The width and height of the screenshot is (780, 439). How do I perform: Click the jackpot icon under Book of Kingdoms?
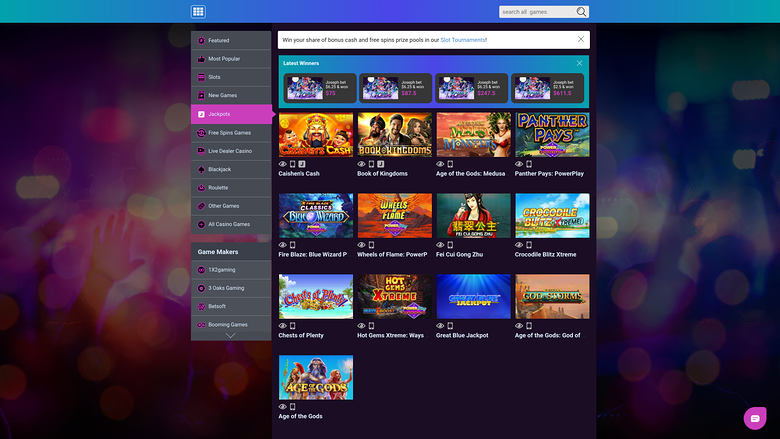381,164
